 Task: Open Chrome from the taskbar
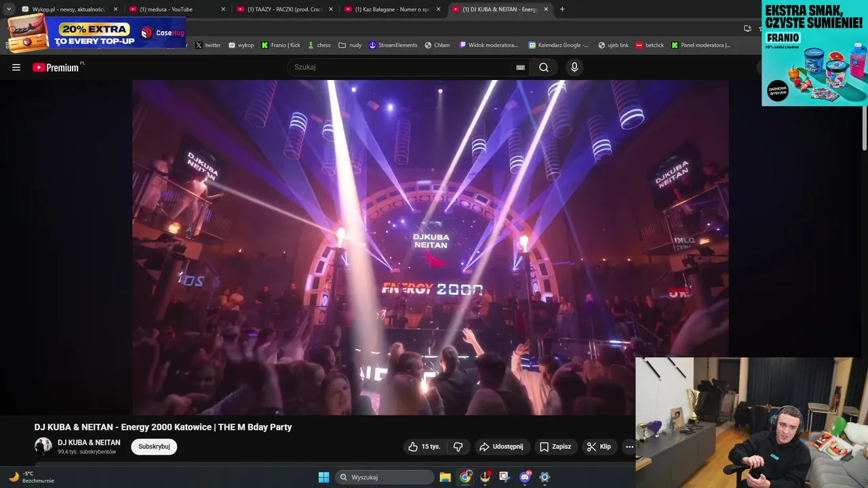pyautogui.click(x=465, y=477)
